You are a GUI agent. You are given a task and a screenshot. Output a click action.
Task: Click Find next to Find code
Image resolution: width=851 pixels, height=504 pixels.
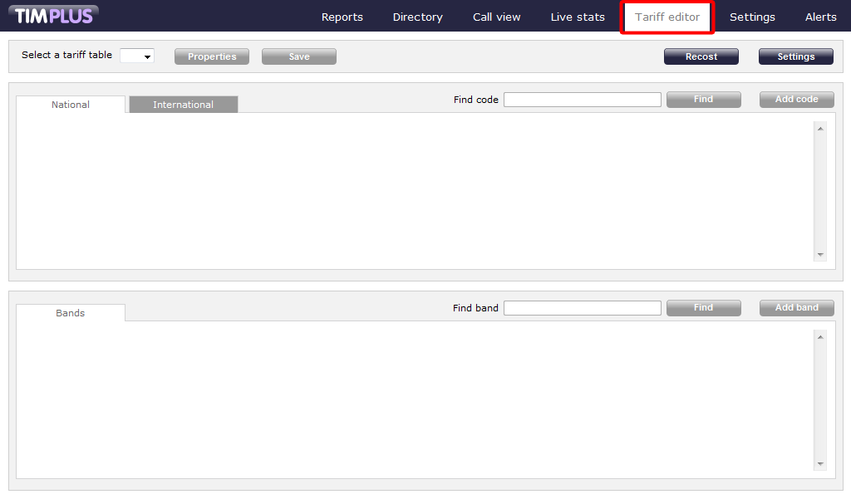click(703, 100)
